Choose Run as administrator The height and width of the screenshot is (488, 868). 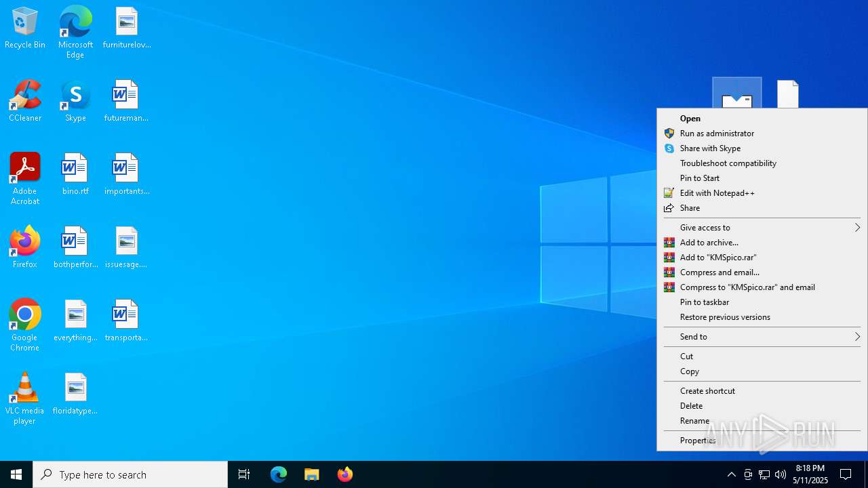762,134
